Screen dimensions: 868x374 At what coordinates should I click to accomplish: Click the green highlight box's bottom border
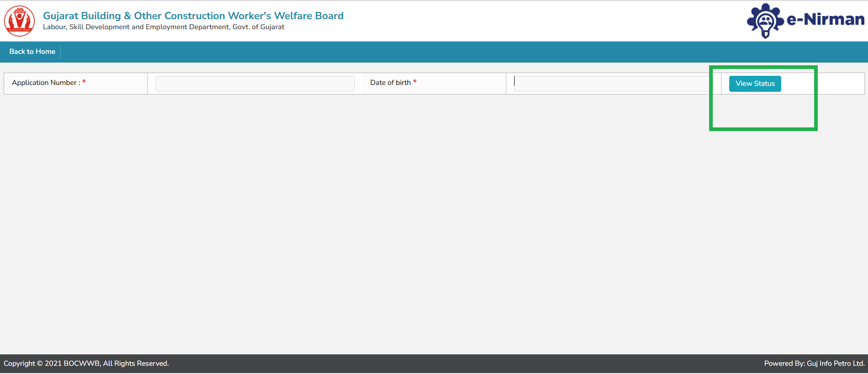point(763,129)
